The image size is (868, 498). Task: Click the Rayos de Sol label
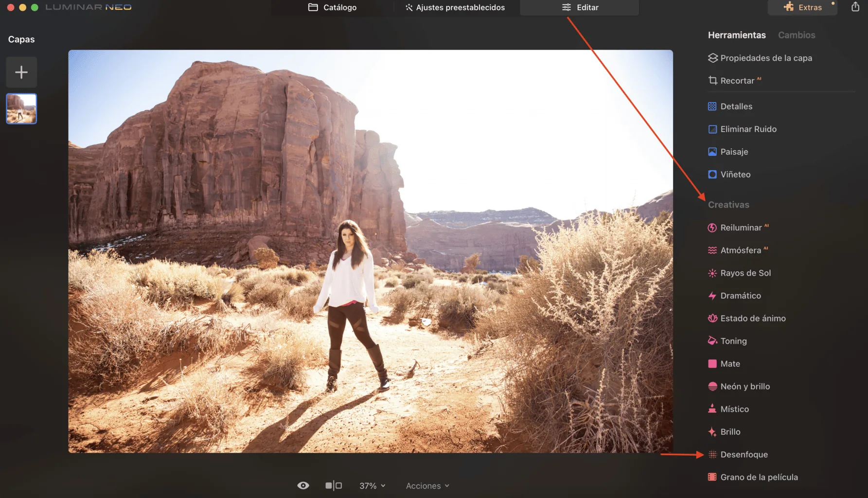click(x=745, y=273)
